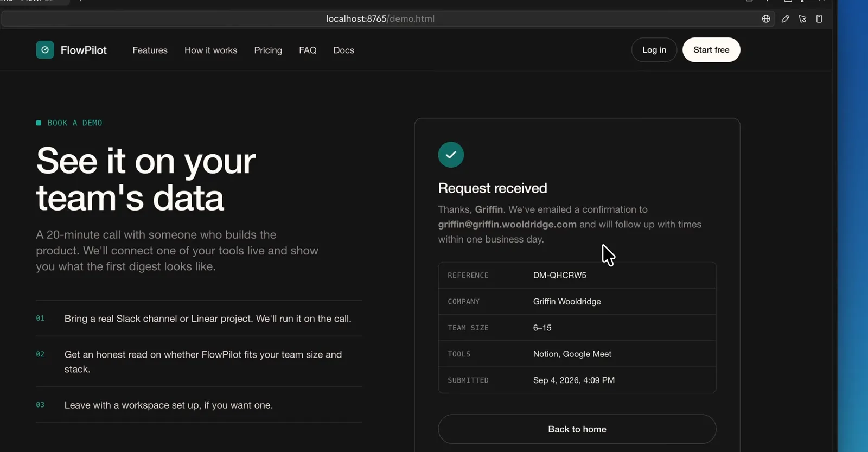Click the TOOLS label

[x=459, y=354]
